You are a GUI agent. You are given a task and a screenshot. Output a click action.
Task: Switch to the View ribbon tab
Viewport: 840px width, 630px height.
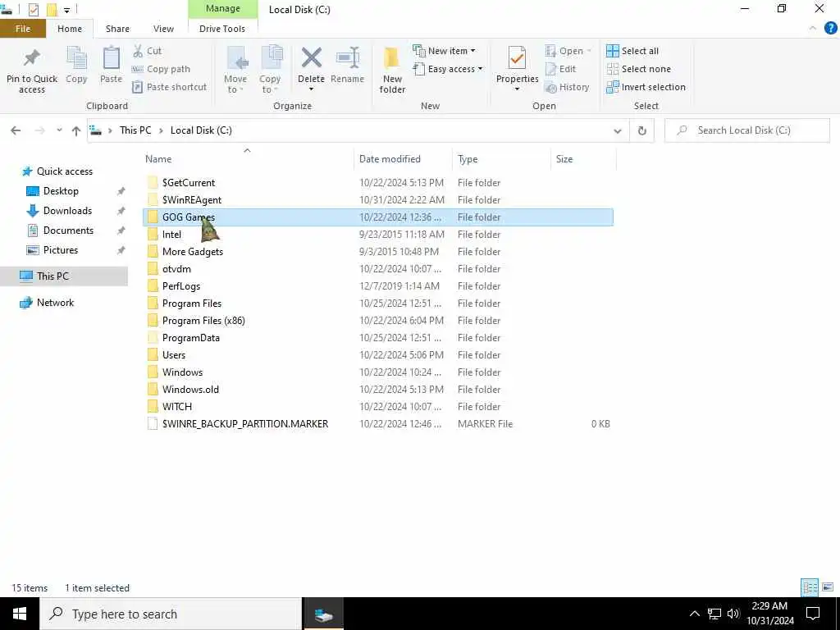[163, 29]
